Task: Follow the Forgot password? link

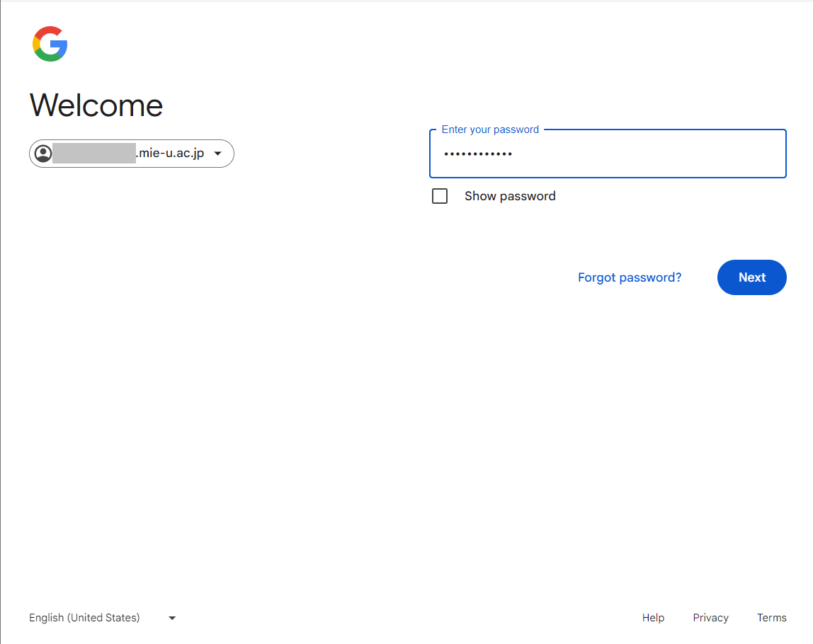Action: pos(630,277)
